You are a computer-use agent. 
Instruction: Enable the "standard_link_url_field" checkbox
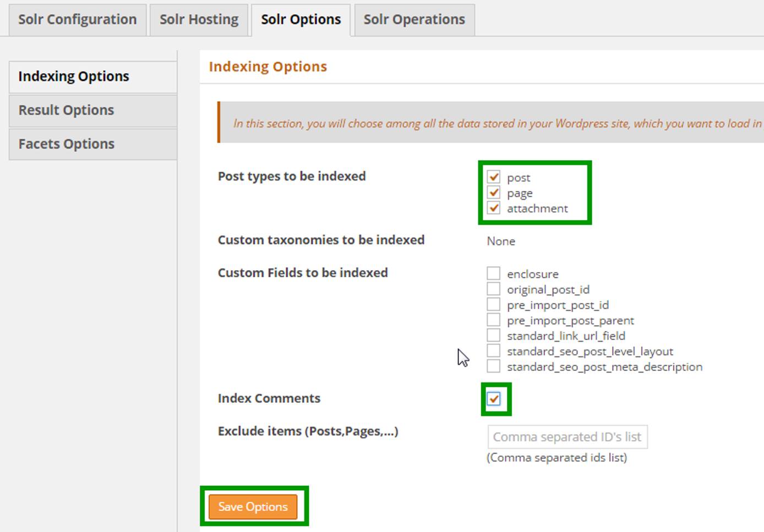tap(494, 336)
